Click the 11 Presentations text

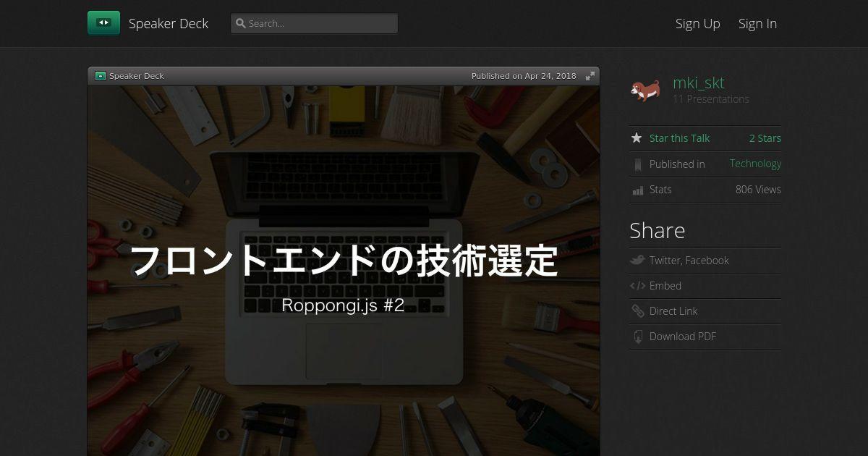[x=711, y=99]
